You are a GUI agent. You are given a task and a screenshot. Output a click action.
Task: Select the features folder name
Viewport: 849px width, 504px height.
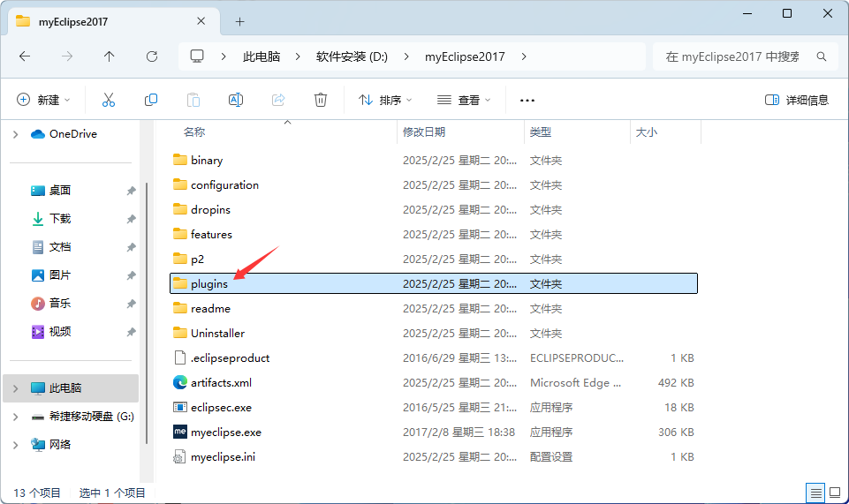pos(211,234)
